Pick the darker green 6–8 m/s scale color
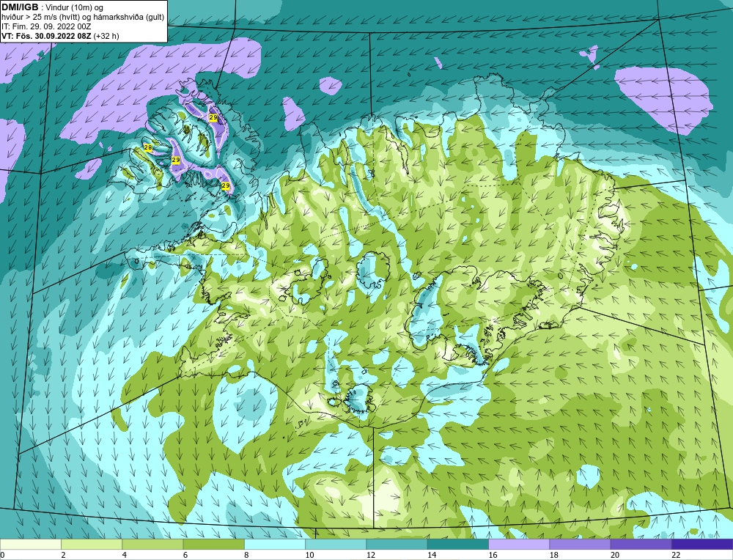 (x=213, y=544)
